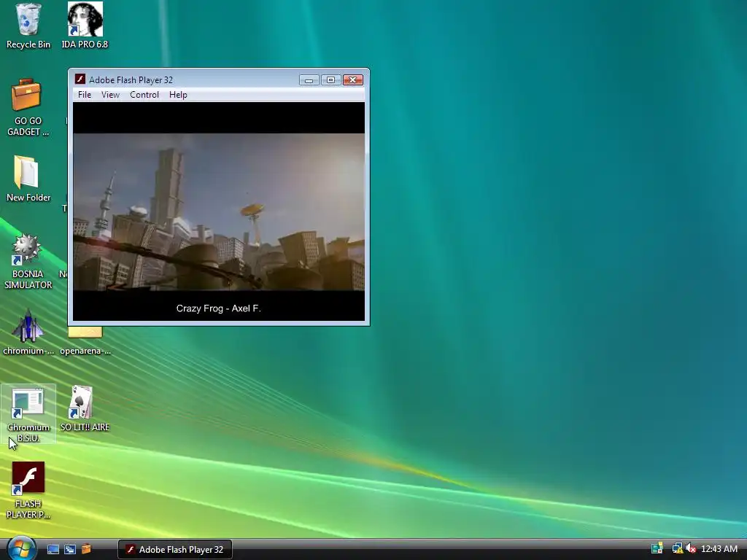Image resolution: width=747 pixels, height=560 pixels.
Task: Minimize the Adobe Flash Player window
Action: pos(309,80)
